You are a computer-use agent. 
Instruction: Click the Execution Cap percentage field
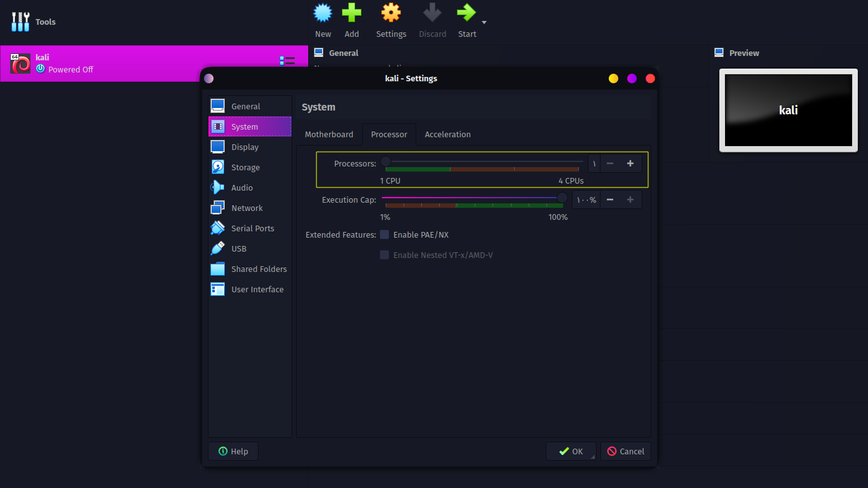pos(586,200)
